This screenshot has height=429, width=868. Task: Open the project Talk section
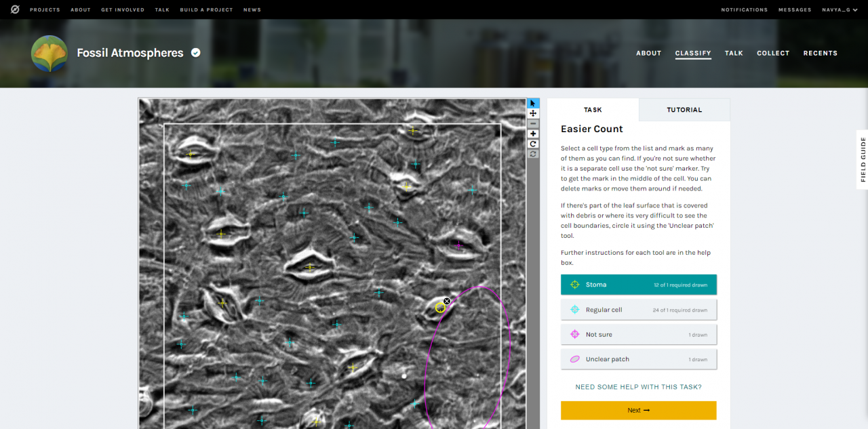pyautogui.click(x=734, y=53)
